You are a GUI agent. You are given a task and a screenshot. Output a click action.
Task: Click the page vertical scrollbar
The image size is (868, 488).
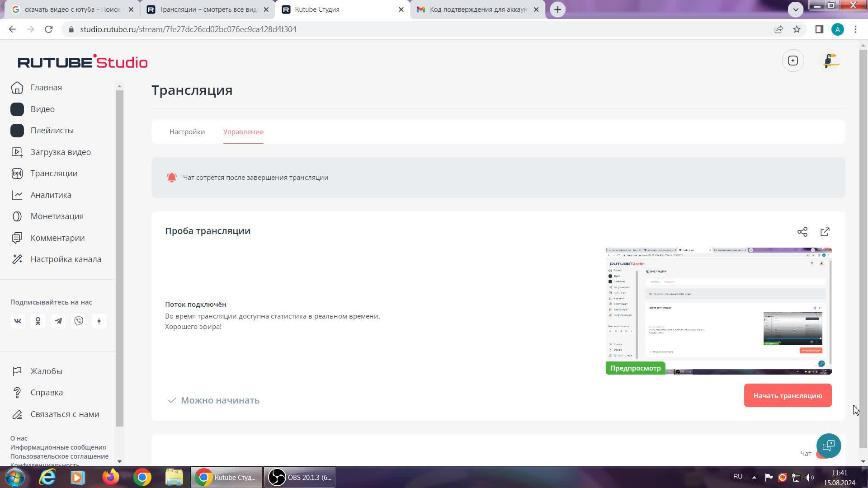863,249
